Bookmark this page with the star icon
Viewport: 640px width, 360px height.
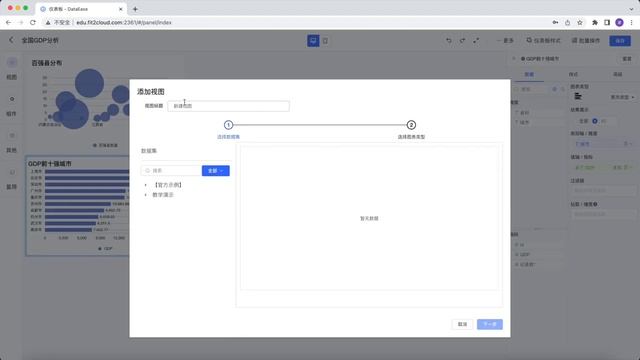pyautogui.click(x=580, y=22)
